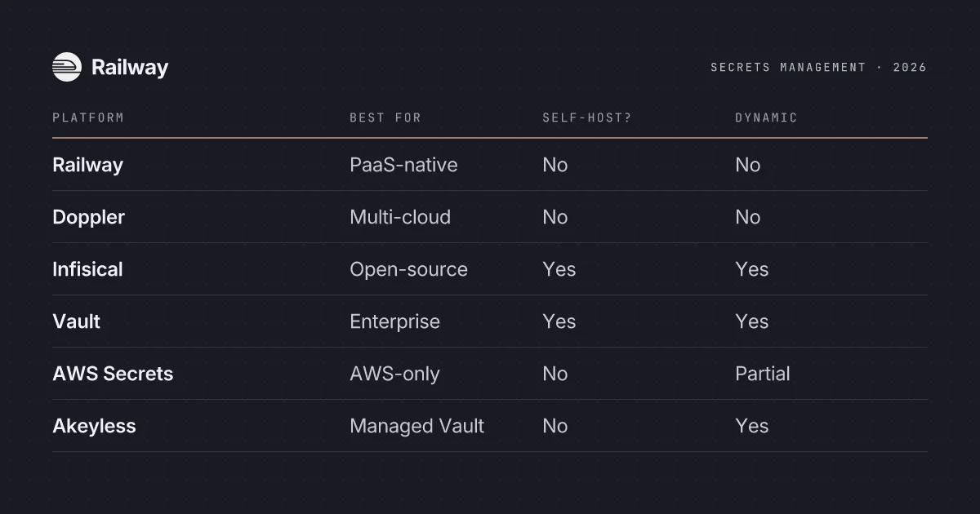Viewport: 980px width, 514px height.
Task: Click the Railway brand name beside the logo
Action: click(x=130, y=68)
